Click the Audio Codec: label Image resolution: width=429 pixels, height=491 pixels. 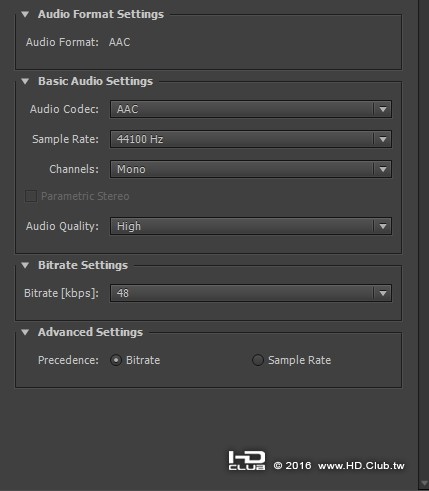tap(64, 109)
